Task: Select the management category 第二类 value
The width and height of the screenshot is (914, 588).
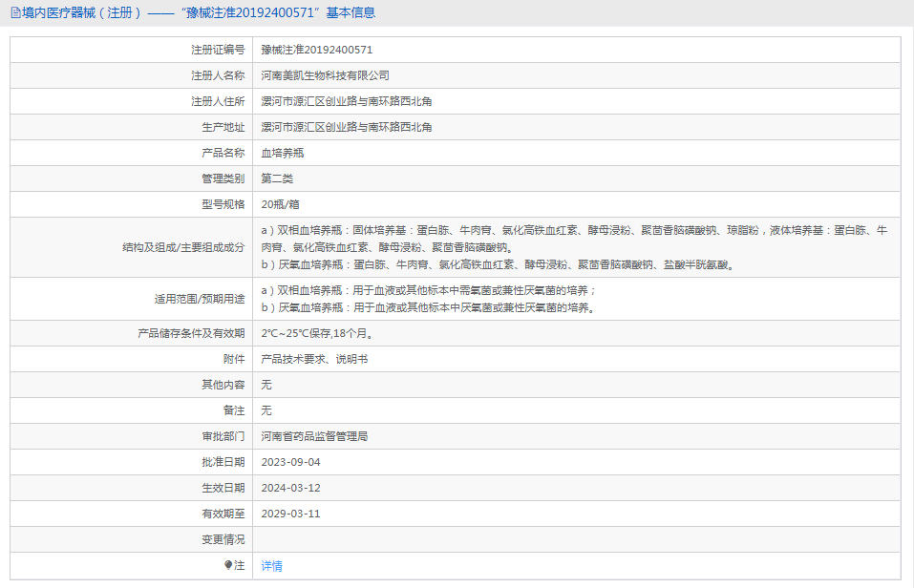Action: click(x=277, y=178)
